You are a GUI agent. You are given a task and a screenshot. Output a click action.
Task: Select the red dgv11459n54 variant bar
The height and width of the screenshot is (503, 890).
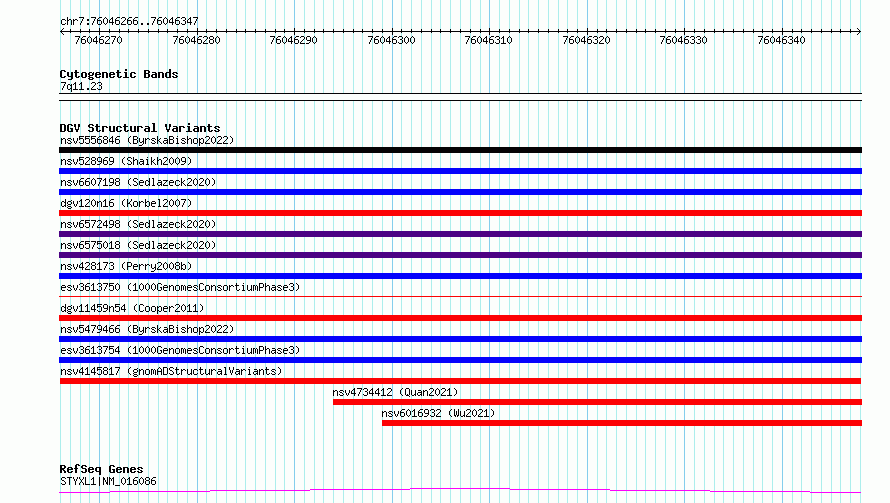(460, 318)
